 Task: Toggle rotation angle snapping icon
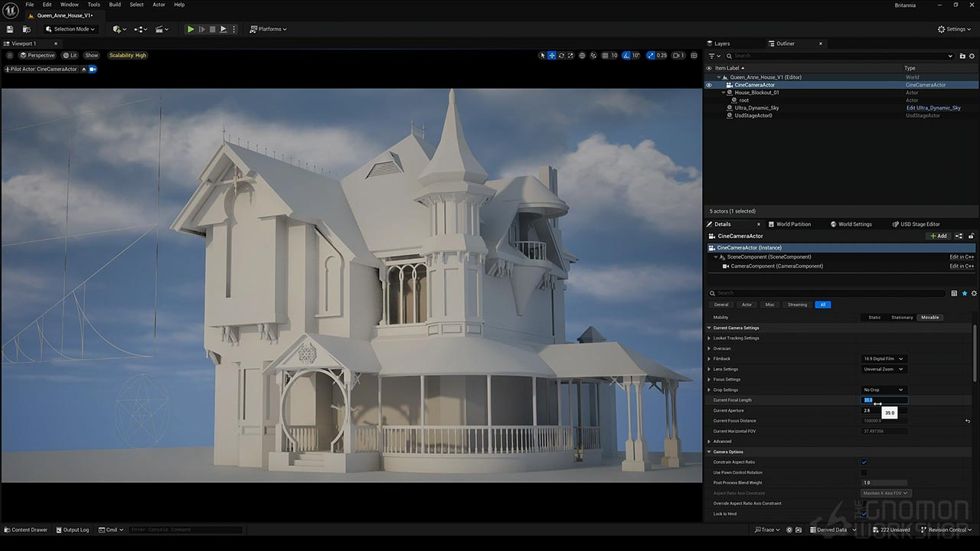626,55
